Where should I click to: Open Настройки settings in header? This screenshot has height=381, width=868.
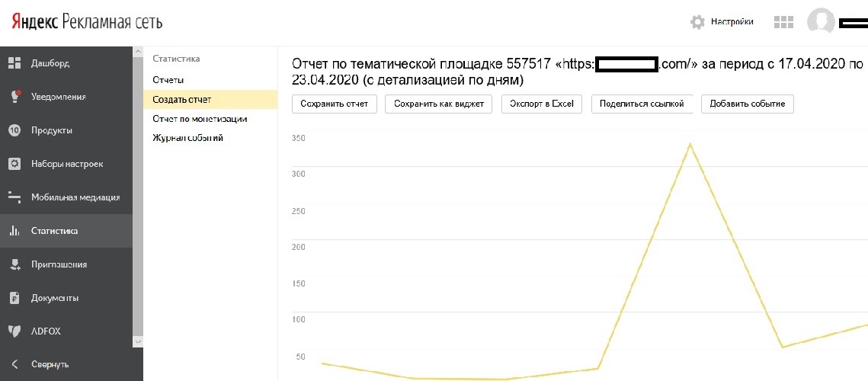(722, 22)
